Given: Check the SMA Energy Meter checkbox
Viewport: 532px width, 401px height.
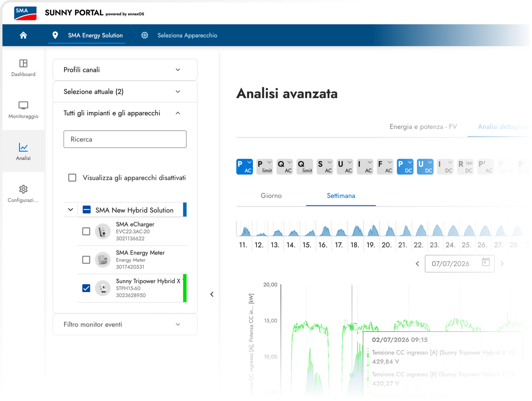Looking at the screenshot, I should click(86, 260).
